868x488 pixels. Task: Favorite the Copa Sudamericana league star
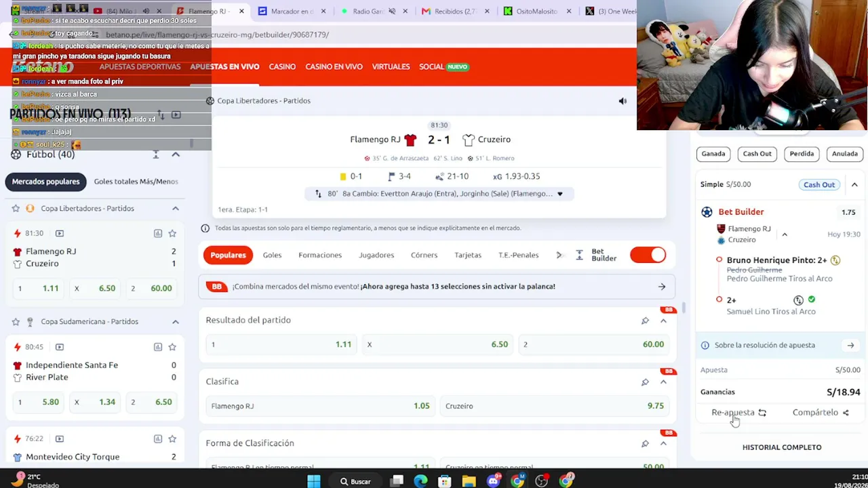(x=16, y=321)
